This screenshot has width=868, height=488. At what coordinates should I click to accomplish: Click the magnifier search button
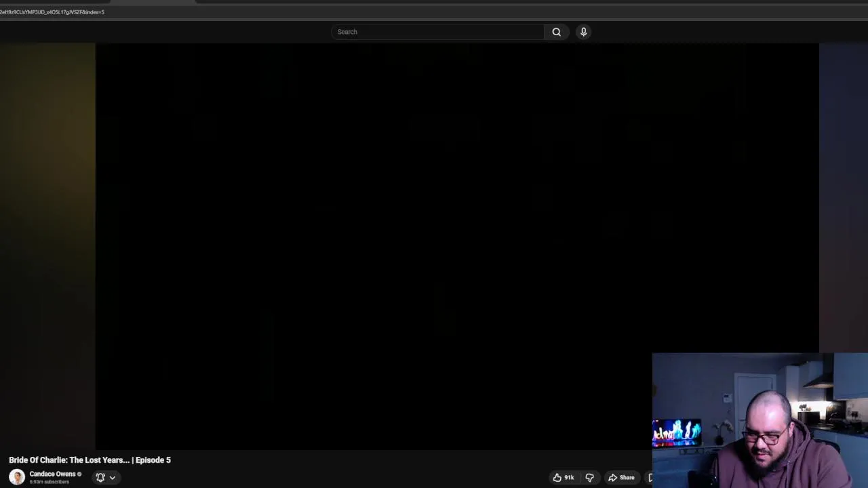(556, 32)
